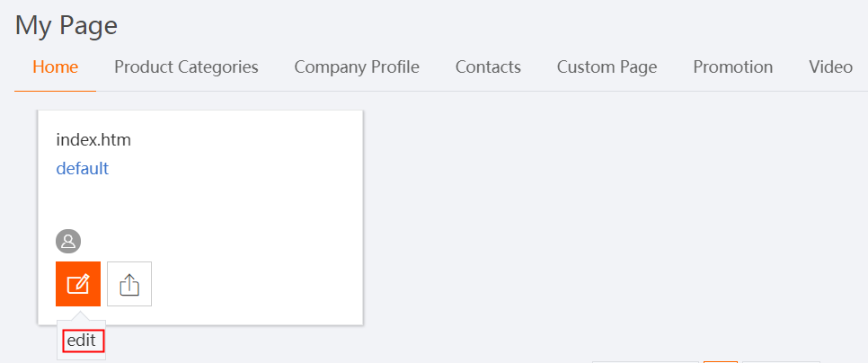Click the orange-bordered current page button at bottom
Screen dimensions: 868x363
click(x=721, y=362)
